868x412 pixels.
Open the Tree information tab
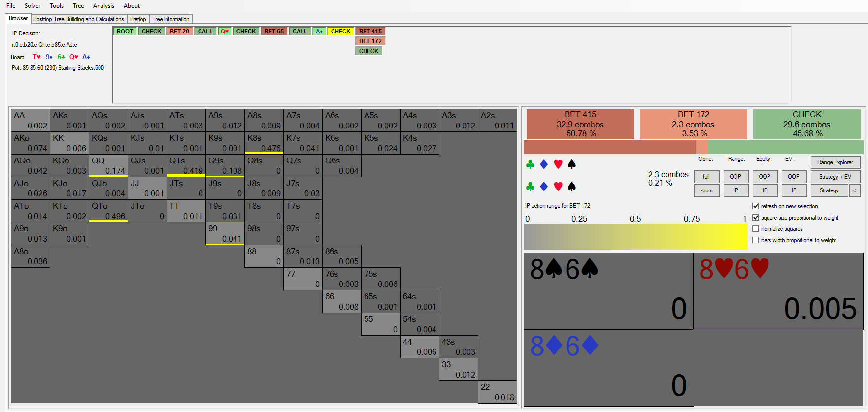[171, 19]
